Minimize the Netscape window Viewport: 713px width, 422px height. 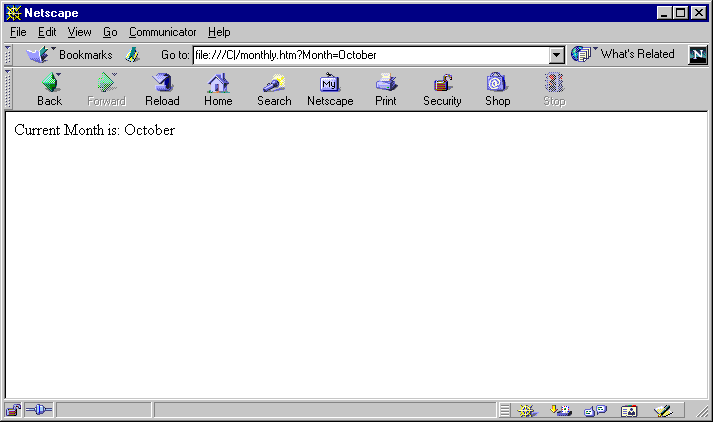(664, 13)
